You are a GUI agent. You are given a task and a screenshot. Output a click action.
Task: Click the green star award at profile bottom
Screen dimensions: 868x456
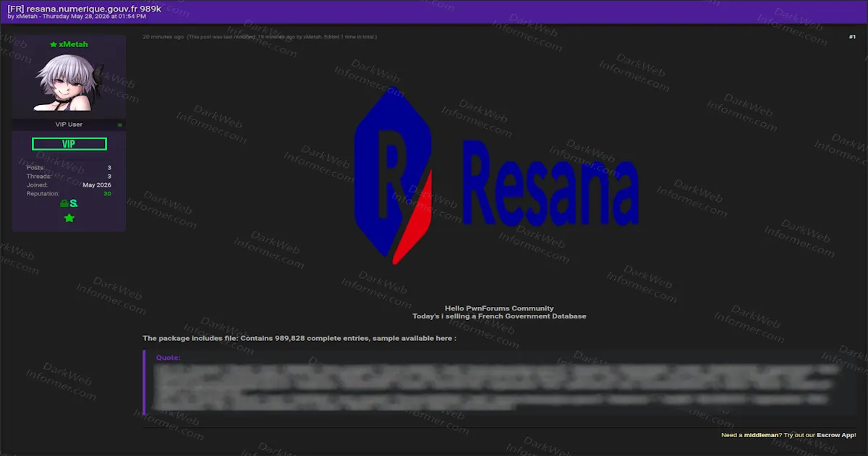click(x=69, y=218)
